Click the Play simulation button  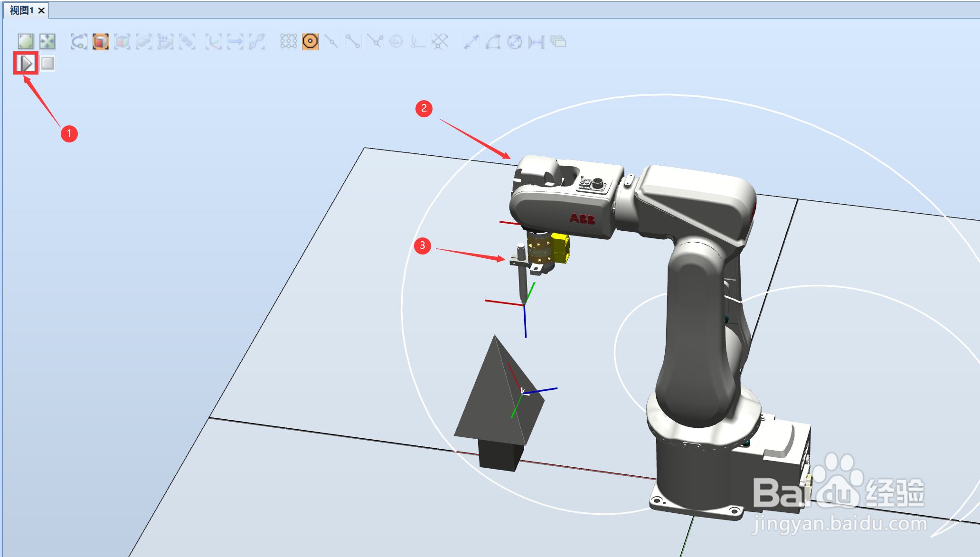click(x=26, y=63)
